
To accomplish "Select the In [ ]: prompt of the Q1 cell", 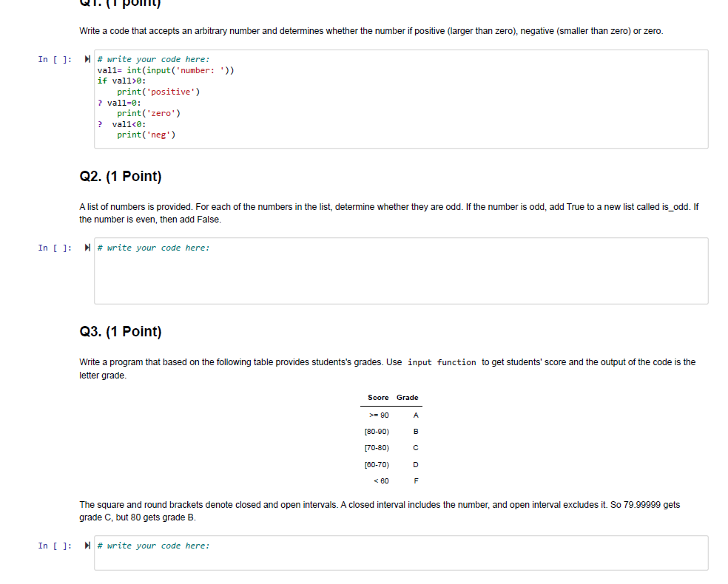I will click(x=55, y=59).
